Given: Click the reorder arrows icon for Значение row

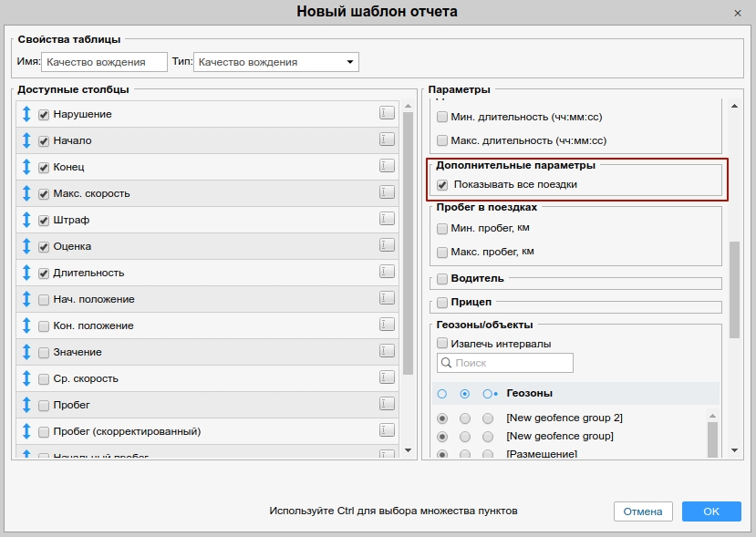Looking at the screenshot, I should (x=26, y=352).
